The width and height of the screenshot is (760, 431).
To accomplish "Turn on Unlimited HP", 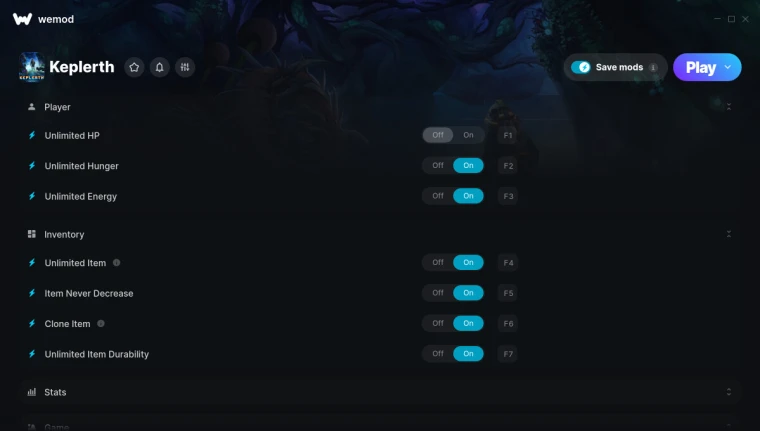I will [x=468, y=135].
